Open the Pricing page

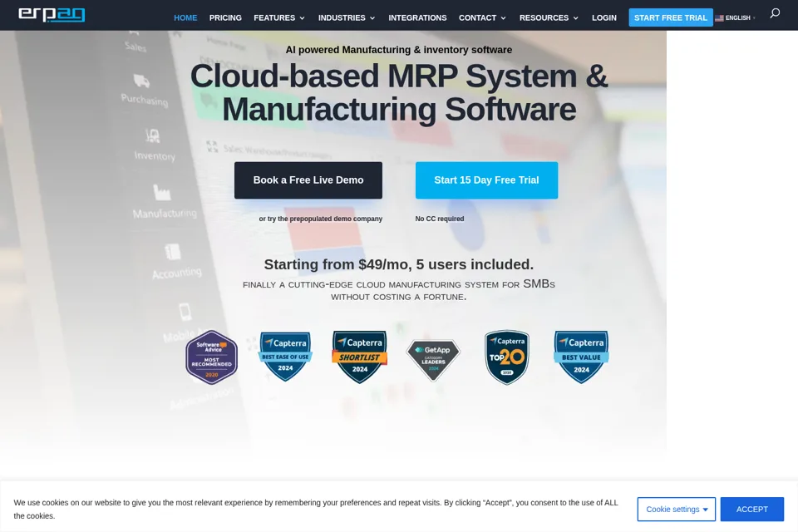225,17
